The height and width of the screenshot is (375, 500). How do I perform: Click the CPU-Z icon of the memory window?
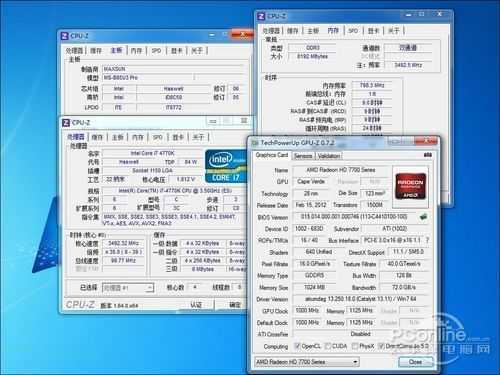(x=261, y=16)
